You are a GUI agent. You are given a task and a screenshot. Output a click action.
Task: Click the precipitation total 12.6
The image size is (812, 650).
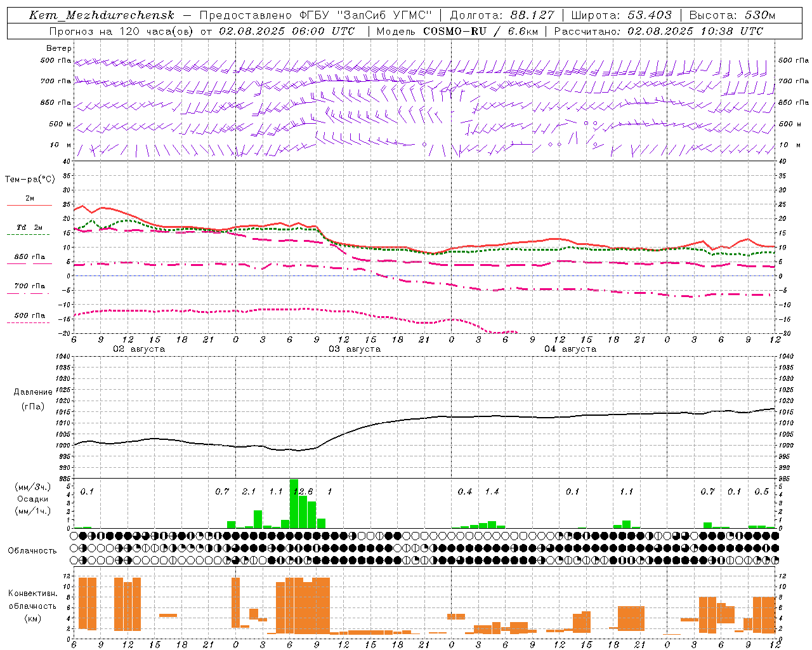pos(302,492)
